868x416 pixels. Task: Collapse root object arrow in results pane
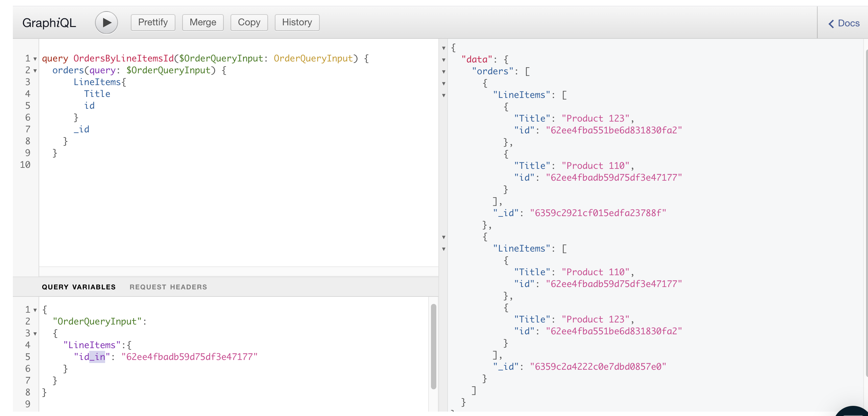click(444, 48)
